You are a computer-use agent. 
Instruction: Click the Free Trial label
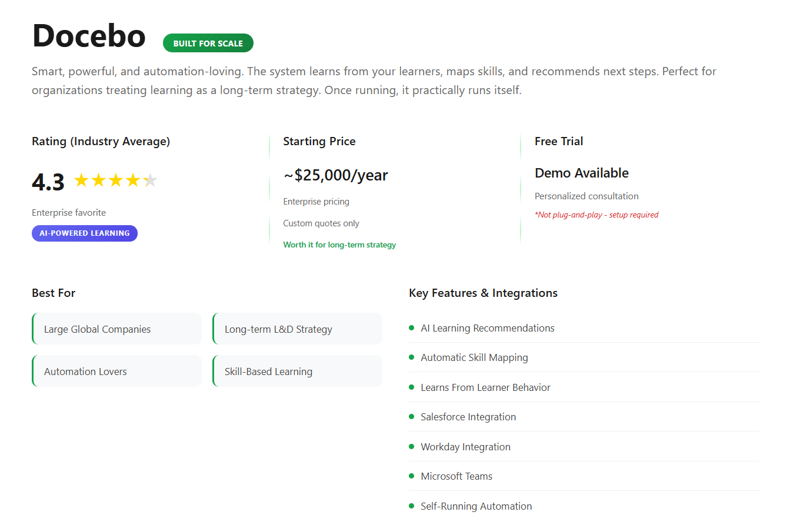(559, 141)
